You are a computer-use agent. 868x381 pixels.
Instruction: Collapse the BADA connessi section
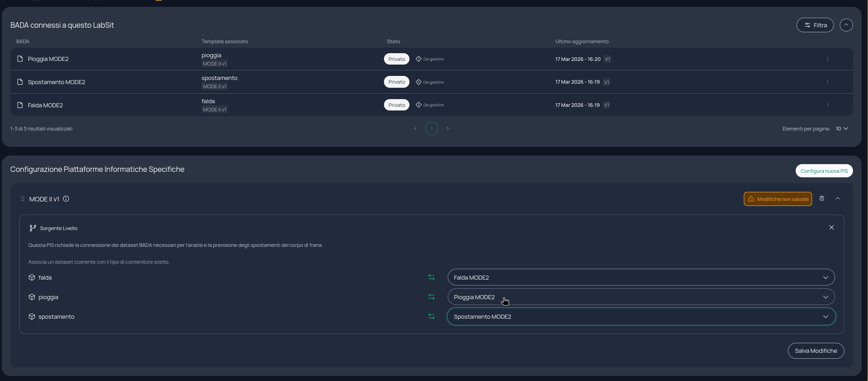click(846, 25)
